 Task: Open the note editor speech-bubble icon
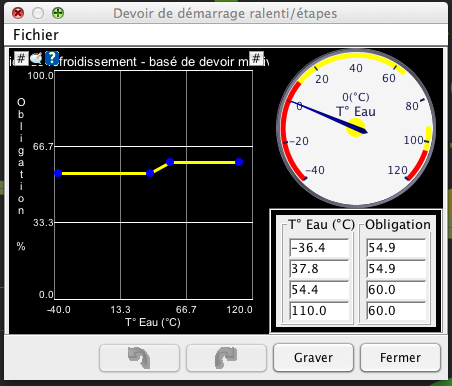36,59
